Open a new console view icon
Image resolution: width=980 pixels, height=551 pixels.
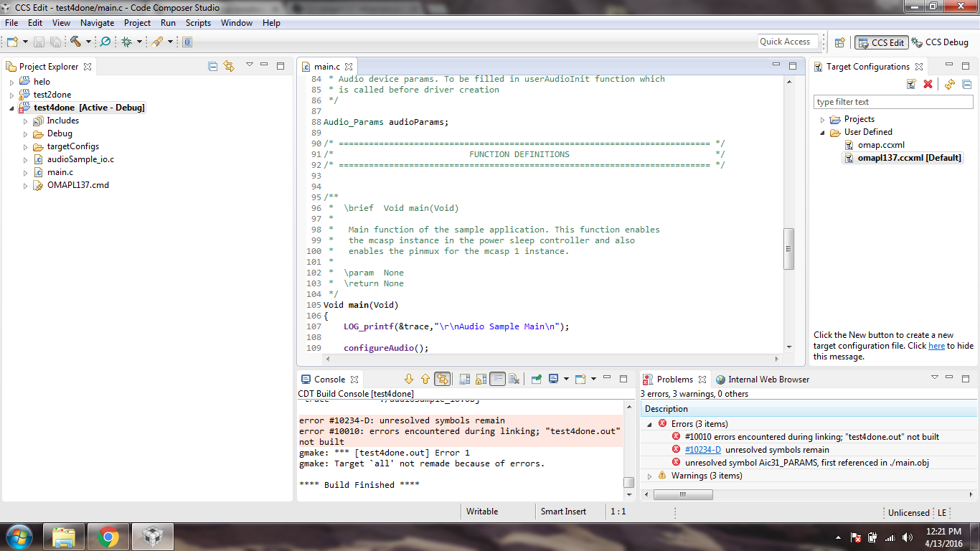581,379
